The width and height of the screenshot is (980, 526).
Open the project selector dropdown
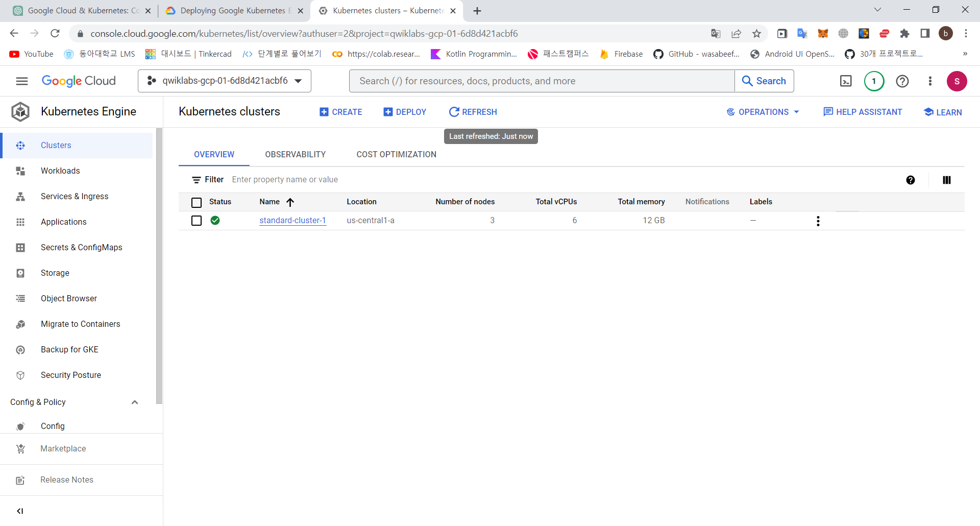pos(225,81)
